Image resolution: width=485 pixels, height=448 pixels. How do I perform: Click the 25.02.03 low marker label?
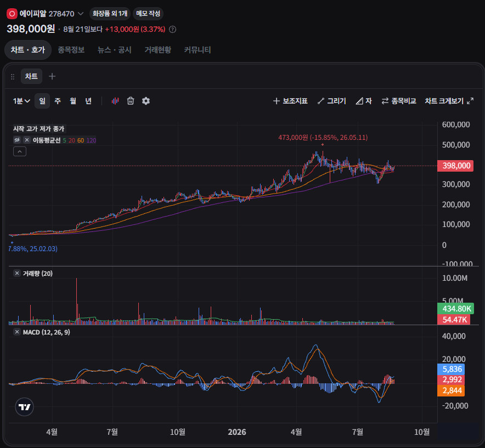(33, 249)
